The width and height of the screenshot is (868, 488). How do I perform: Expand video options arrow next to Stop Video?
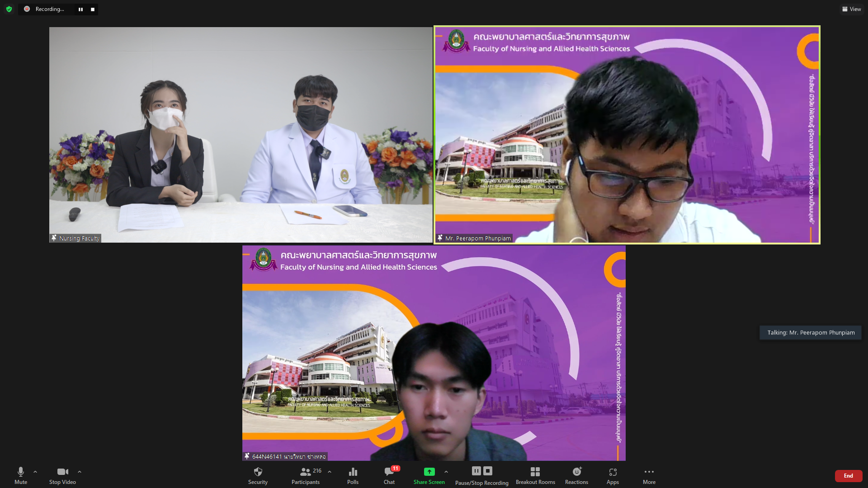(x=80, y=472)
